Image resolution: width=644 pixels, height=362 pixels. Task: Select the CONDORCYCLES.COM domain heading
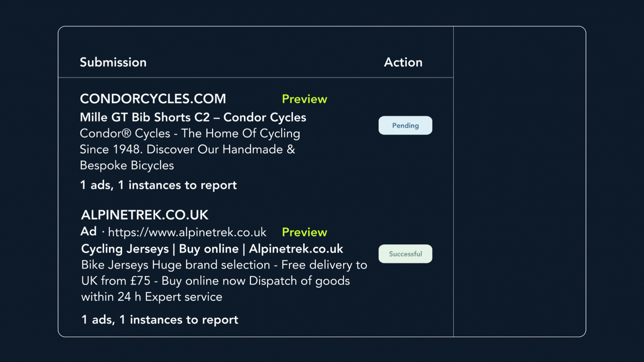[153, 98]
